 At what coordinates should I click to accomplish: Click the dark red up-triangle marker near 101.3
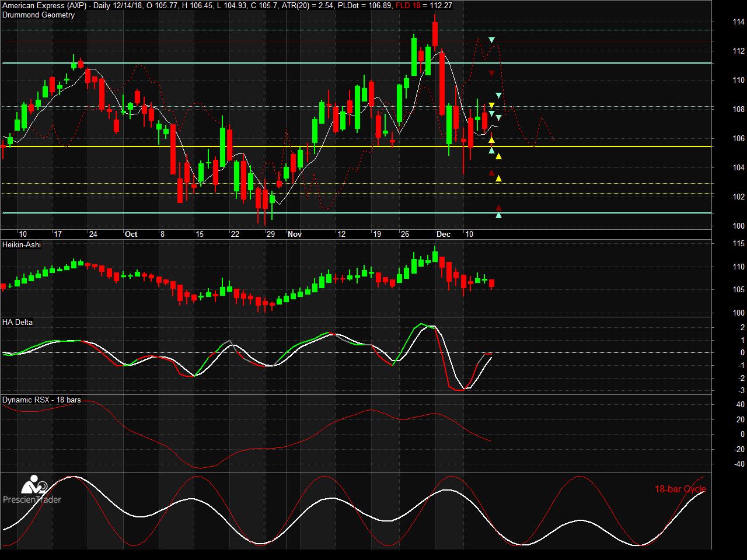coord(498,207)
